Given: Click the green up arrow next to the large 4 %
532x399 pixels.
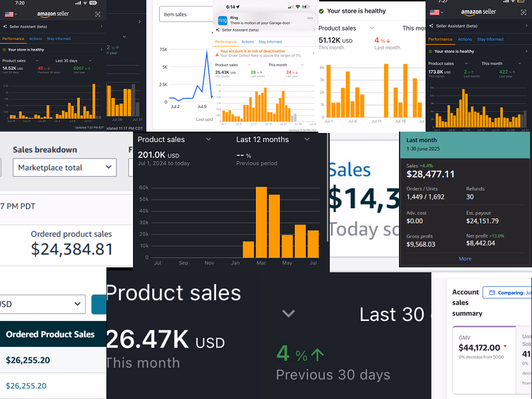Looking at the screenshot, I should pyautogui.click(x=317, y=355).
